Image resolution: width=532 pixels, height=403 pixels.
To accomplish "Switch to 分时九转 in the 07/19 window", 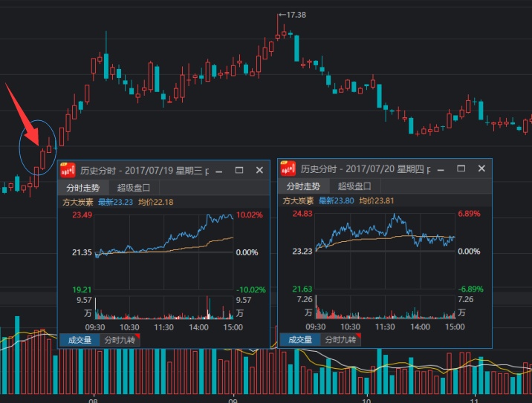I will pos(119,340).
